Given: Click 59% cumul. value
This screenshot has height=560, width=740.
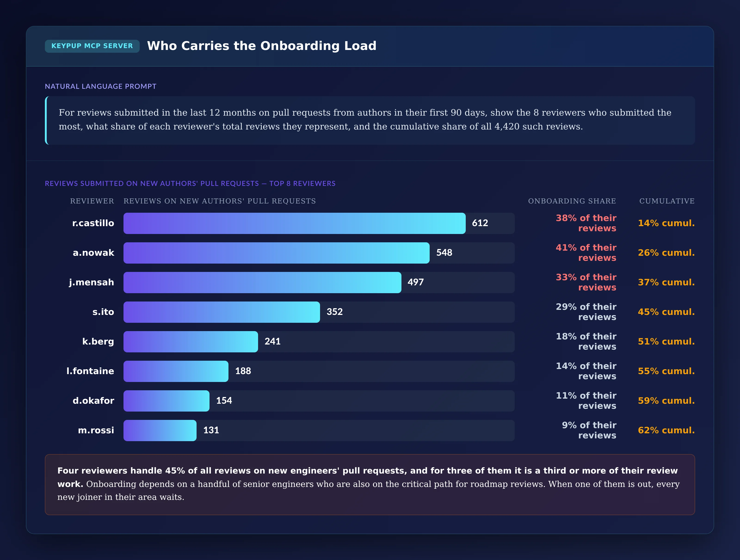Looking at the screenshot, I should (666, 401).
